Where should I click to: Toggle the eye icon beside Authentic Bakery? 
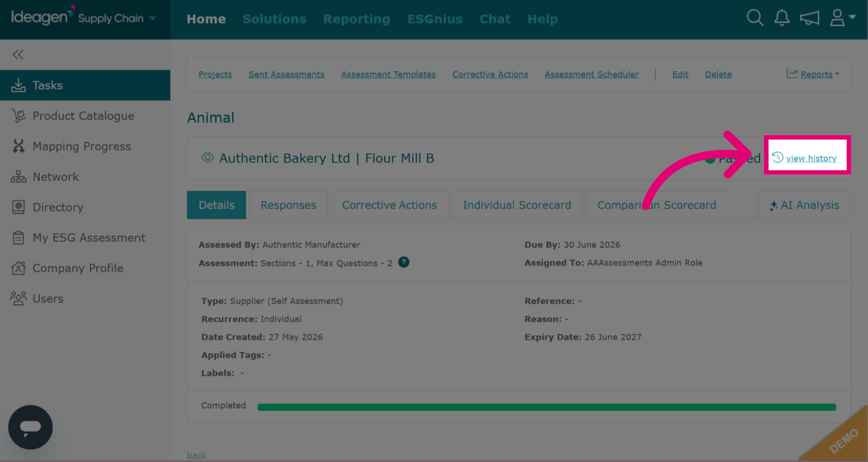[x=208, y=157]
